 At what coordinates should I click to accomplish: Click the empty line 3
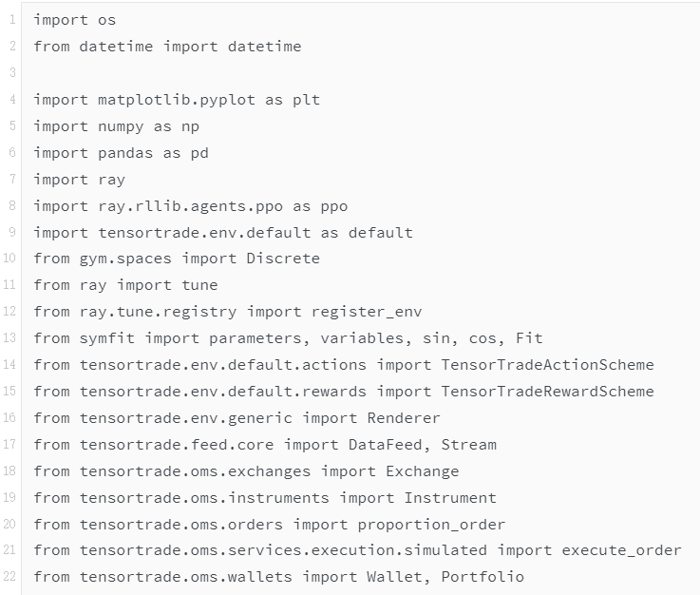[357, 72]
